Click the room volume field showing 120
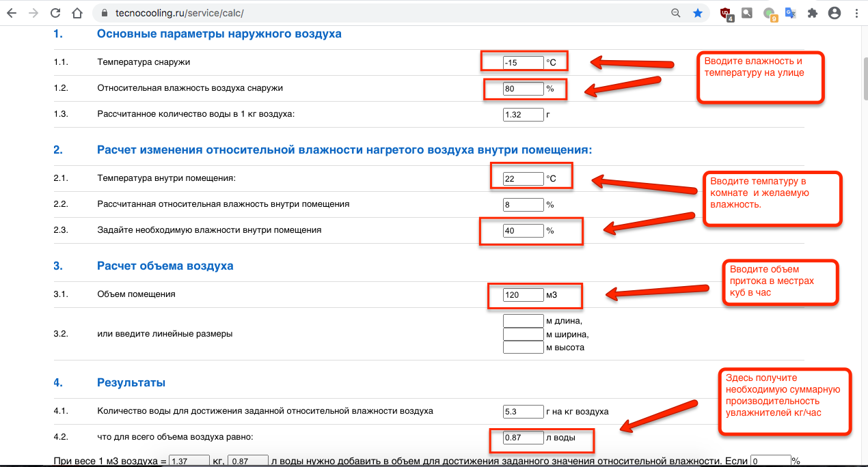Image resolution: width=868 pixels, height=467 pixels. pyautogui.click(x=523, y=295)
